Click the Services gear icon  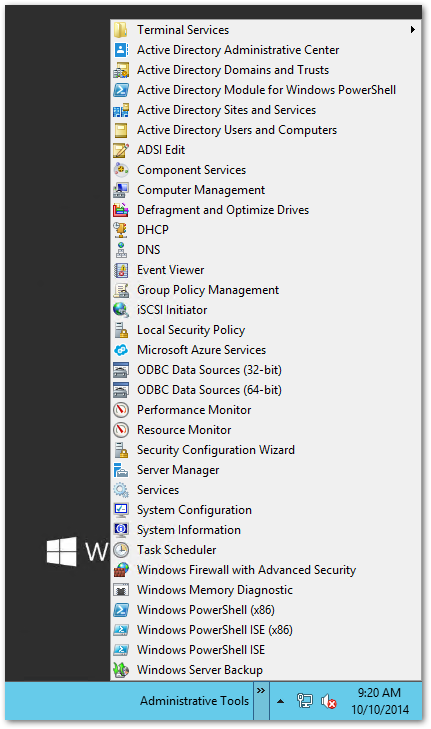click(x=121, y=490)
